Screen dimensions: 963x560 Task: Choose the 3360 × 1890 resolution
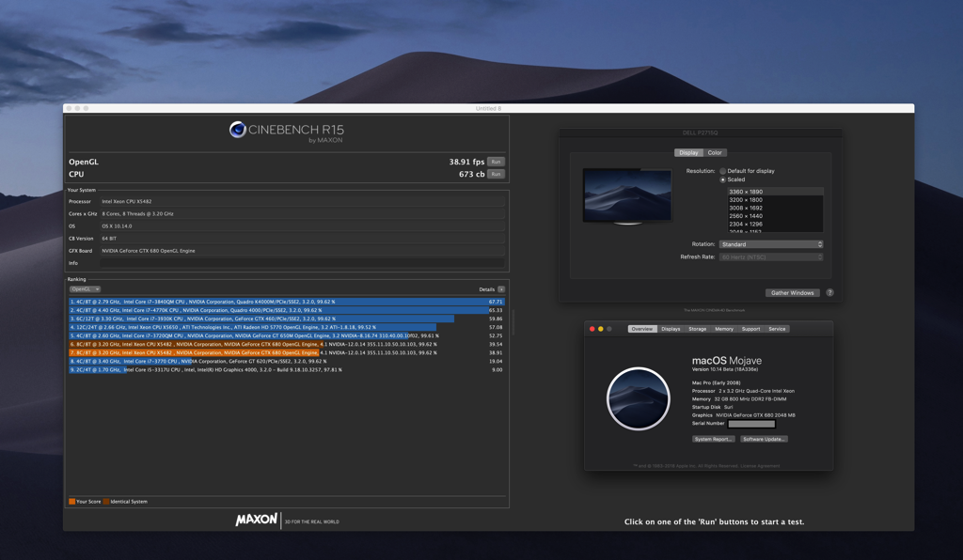pyautogui.click(x=775, y=192)
